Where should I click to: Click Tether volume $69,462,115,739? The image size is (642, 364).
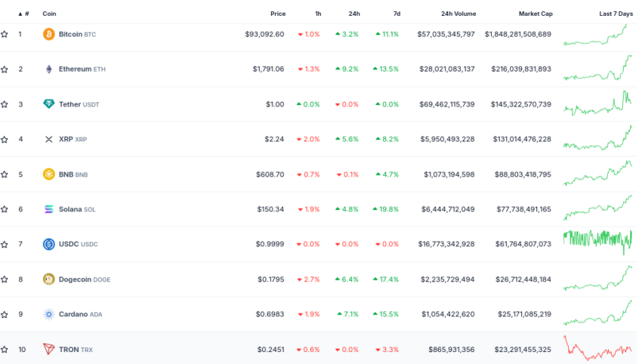(446, 104)
